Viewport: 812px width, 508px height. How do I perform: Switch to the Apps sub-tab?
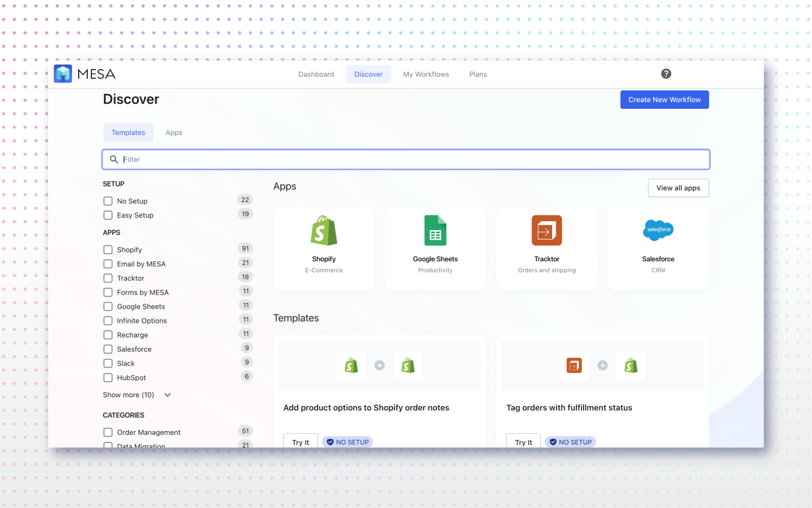(174, 133)
